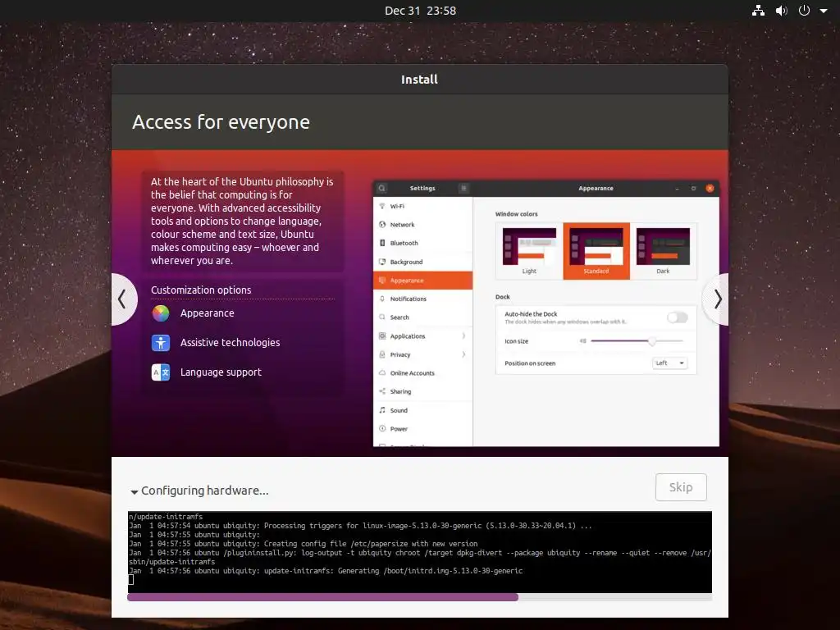Go to the previous slide arrow
Viewport: 840px width, 630px height.
pos(123,299)
